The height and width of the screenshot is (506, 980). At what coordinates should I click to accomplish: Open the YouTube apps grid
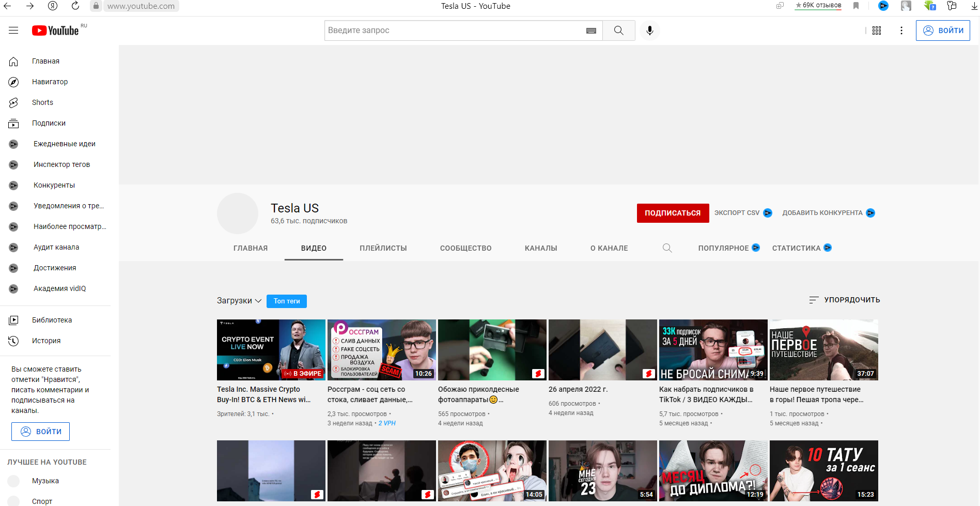pos(877,30)
